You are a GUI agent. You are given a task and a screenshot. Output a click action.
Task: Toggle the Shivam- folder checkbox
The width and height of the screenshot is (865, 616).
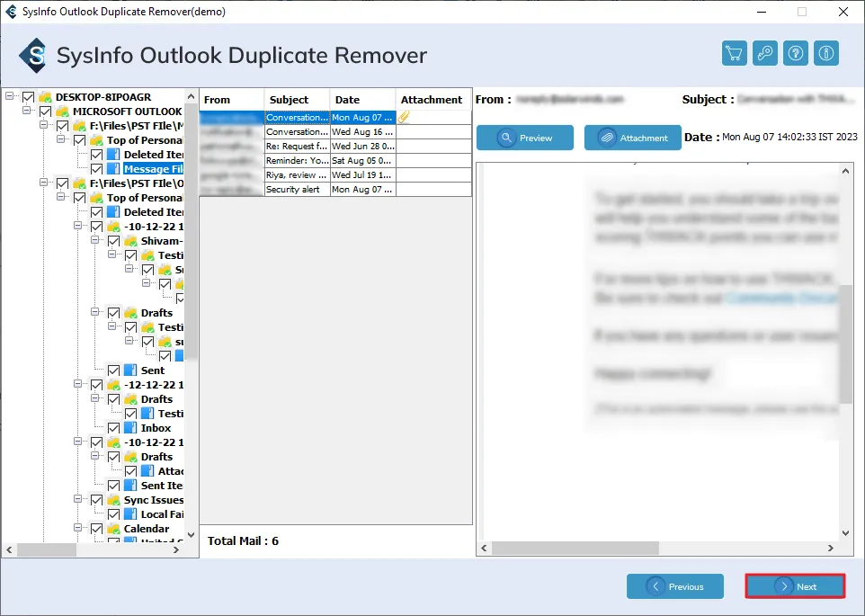[x=113, y=241]
